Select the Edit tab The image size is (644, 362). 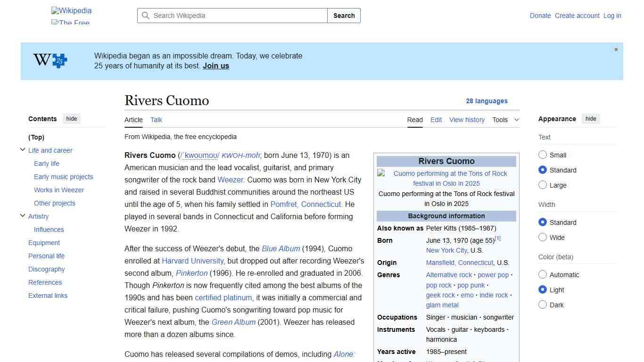coord(436,120)
